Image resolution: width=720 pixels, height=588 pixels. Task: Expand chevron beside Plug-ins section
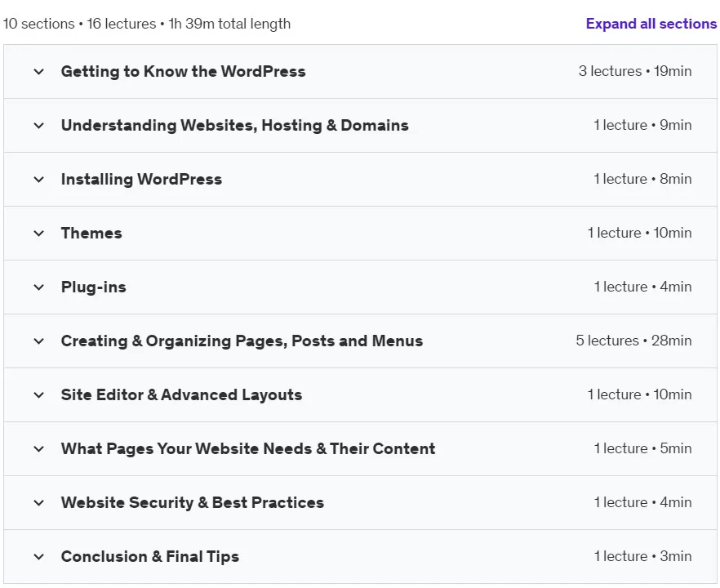(39, 287)
